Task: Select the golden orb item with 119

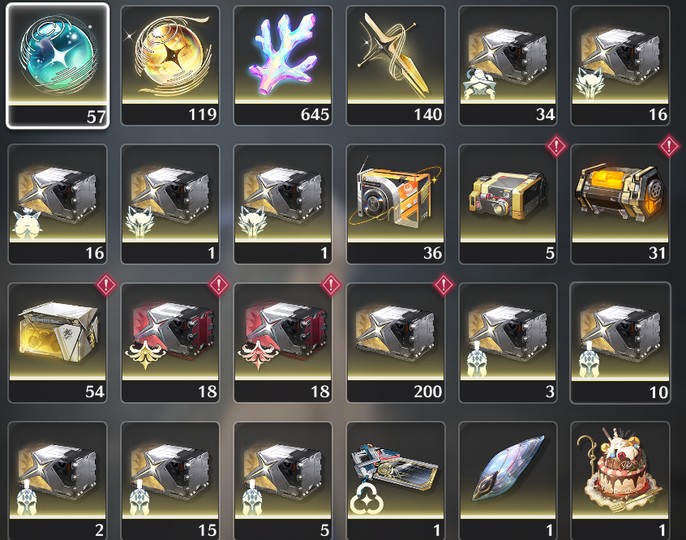Action: point(170,66)
